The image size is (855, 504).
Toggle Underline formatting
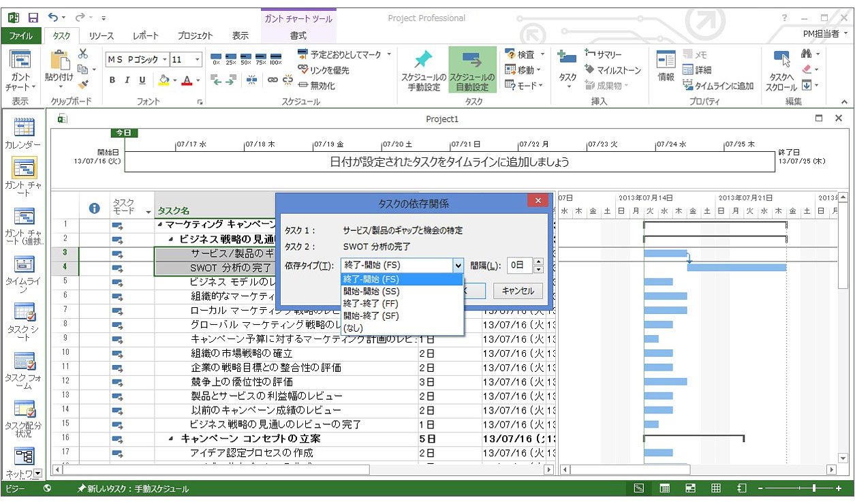pyautogui.click(x=142, y=80)
